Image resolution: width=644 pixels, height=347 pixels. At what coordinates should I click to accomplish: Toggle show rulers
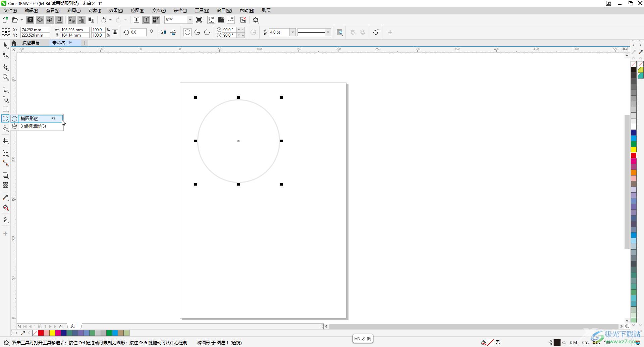point(211,20)
